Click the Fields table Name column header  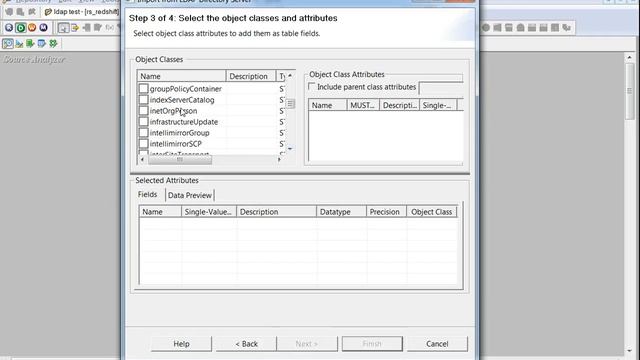[x=160, y=212]
